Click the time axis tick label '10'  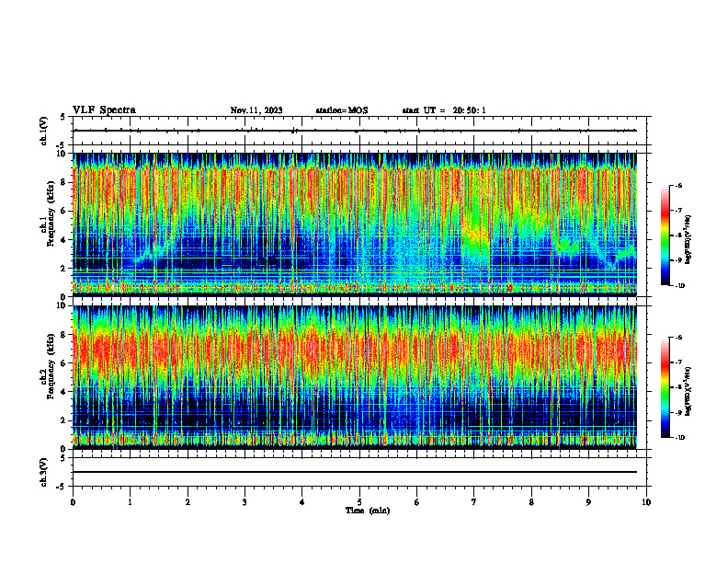(x=646, y=502)
